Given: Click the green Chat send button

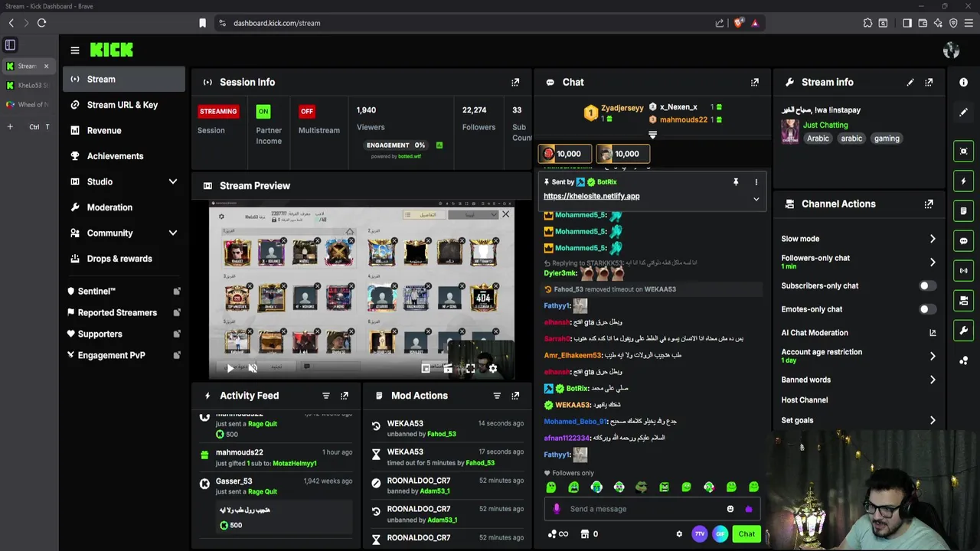Looking at the screenshot, I should point(746,534).
